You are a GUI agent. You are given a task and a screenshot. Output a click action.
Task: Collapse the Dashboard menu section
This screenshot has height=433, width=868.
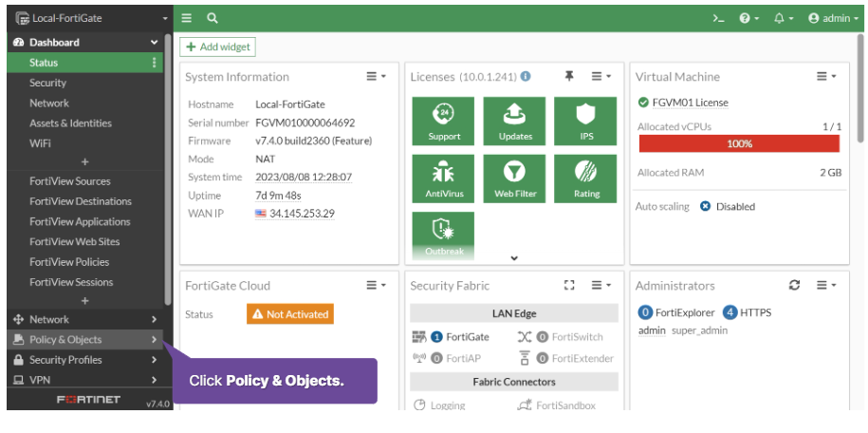(x=154, y=42)
